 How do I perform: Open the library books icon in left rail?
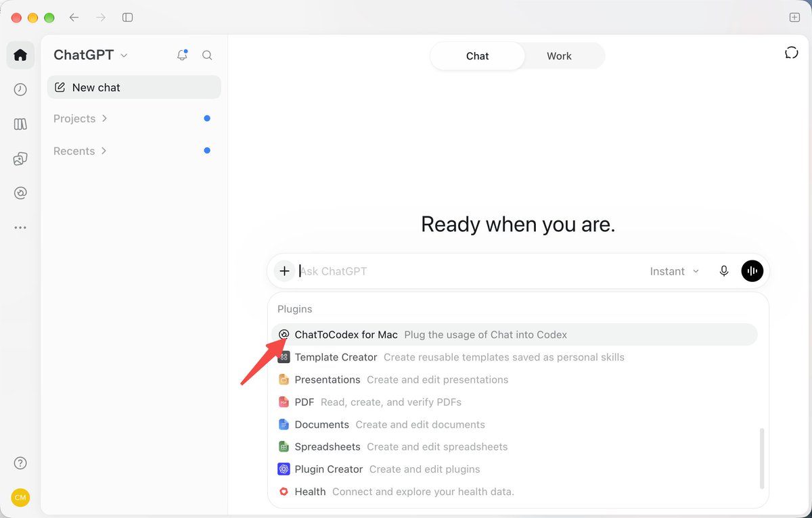click(x=20, y=124)
